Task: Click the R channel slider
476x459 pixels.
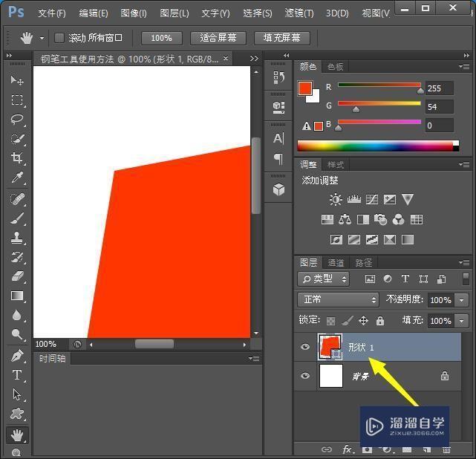Action: click(379, 85)
